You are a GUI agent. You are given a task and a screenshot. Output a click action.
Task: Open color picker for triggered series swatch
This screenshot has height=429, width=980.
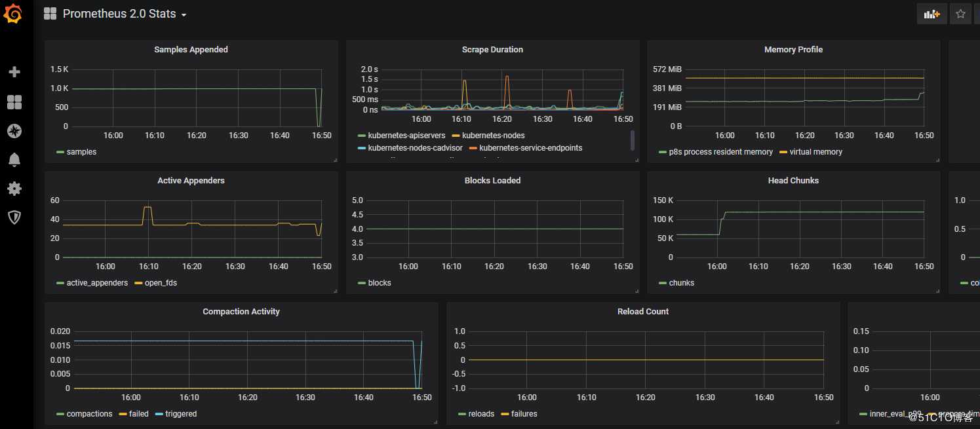tap(159, 414)
